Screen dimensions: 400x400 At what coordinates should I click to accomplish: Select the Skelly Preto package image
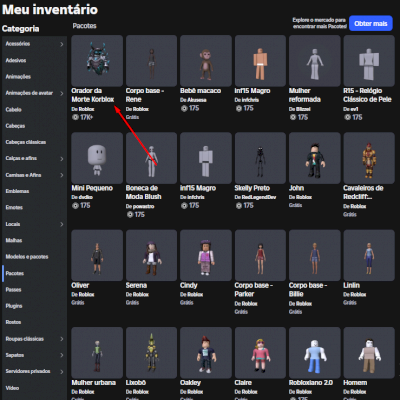pos(260,158)
